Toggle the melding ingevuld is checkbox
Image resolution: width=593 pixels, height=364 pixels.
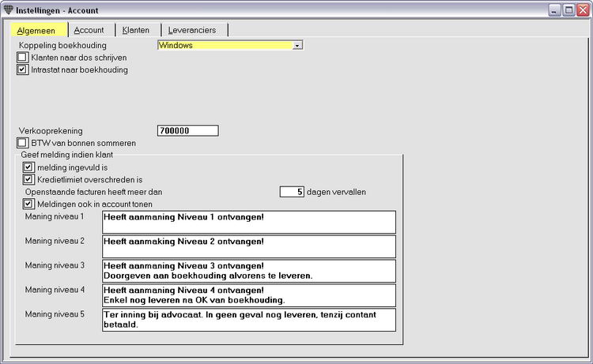coord(28,167)
